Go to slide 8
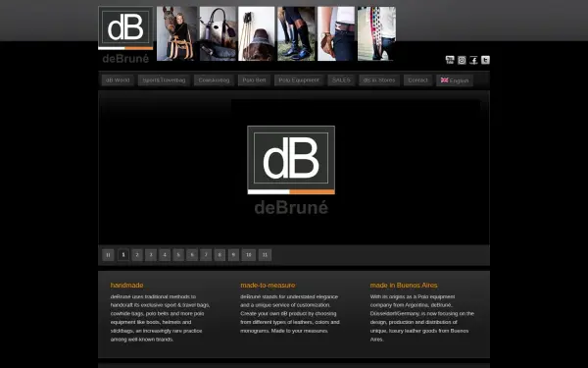The width and height of the screenshot is (588, 368). click(220, 255)
